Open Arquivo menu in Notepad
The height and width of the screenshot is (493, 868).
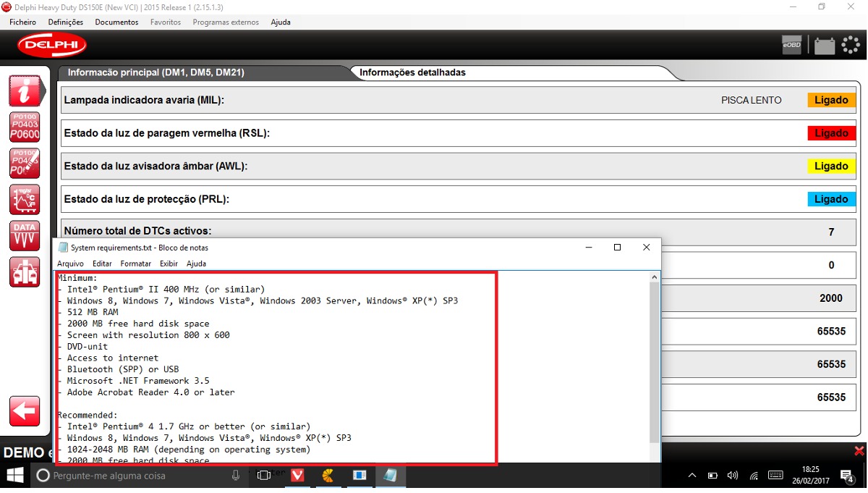click(x=71, y=264)
